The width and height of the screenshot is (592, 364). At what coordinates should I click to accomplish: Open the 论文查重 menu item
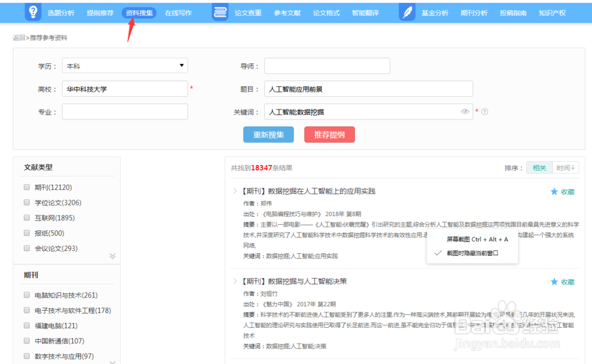click(248, 13)
